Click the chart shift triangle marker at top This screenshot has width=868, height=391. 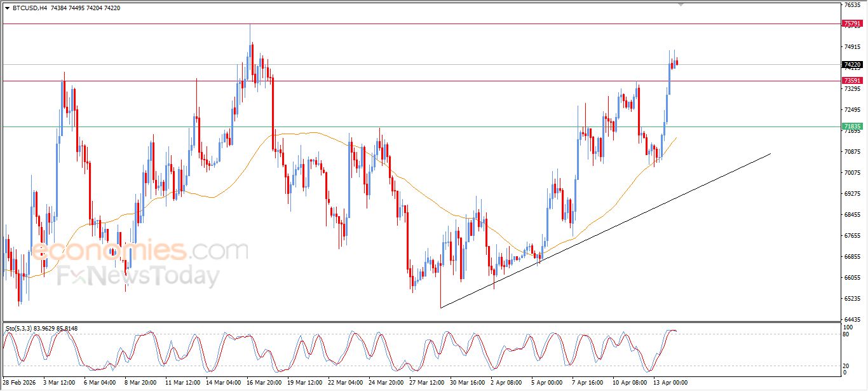point(681,5)
